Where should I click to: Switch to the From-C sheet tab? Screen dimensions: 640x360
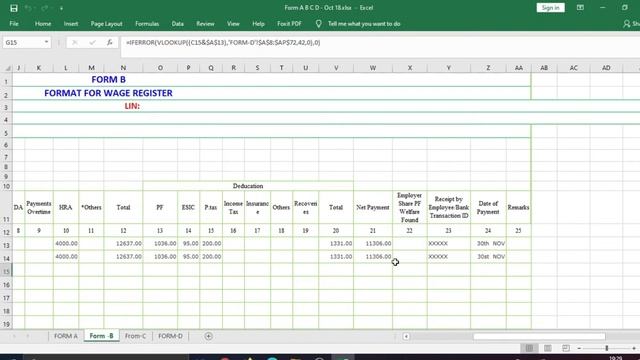coord(135,336)
